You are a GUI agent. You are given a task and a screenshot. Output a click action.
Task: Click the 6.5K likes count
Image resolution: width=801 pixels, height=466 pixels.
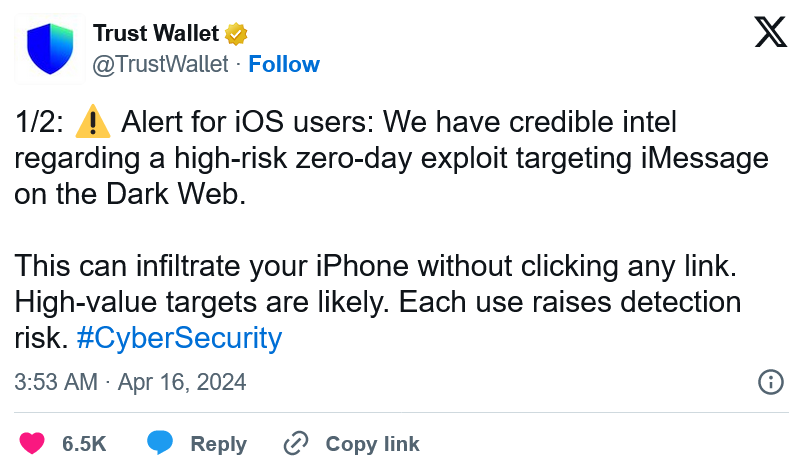pyautogui.click(x=84, y=444)
